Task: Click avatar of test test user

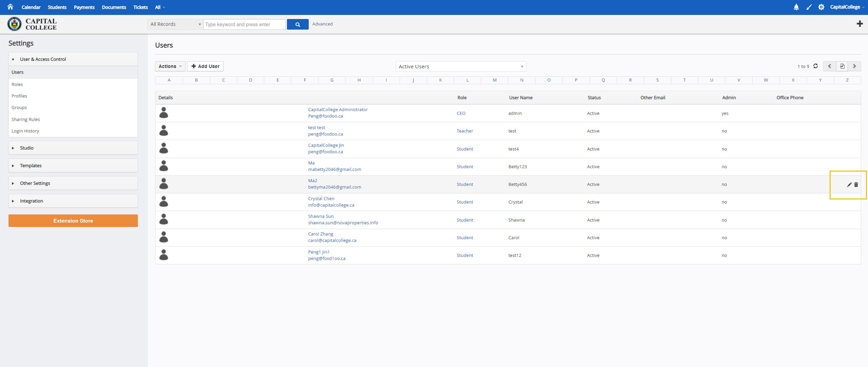Action: click(164, 130)
